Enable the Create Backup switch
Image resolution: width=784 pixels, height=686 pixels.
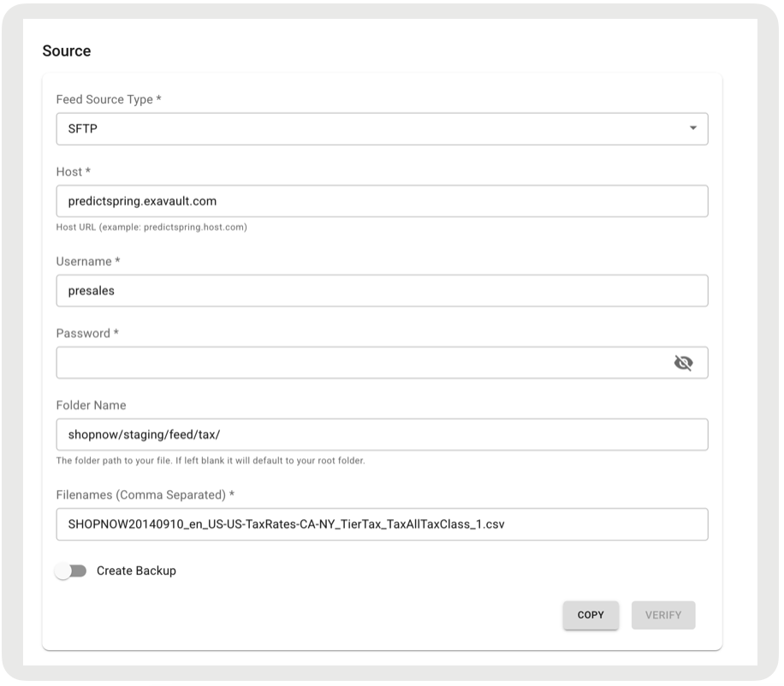coord(70,571)
